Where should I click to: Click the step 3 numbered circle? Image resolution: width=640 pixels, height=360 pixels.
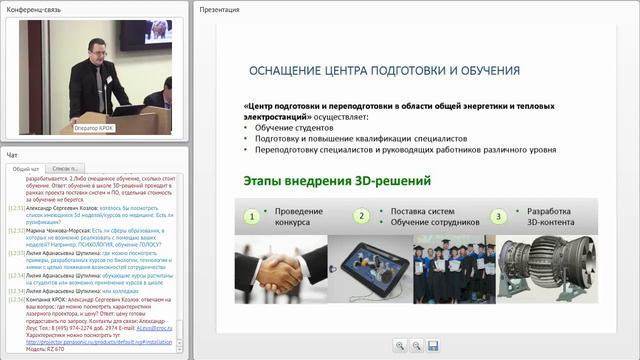[x=498, y=216]
